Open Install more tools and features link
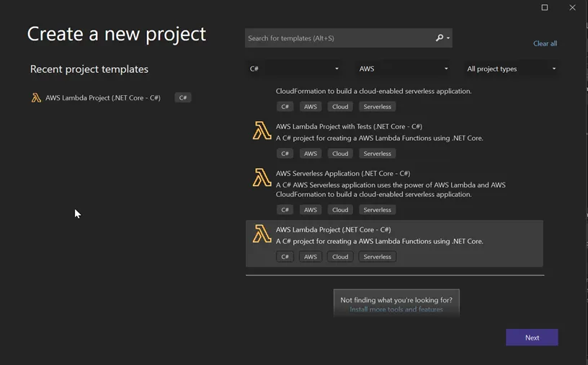Viewport: 588px width, 365px height. tap(396, 309)
